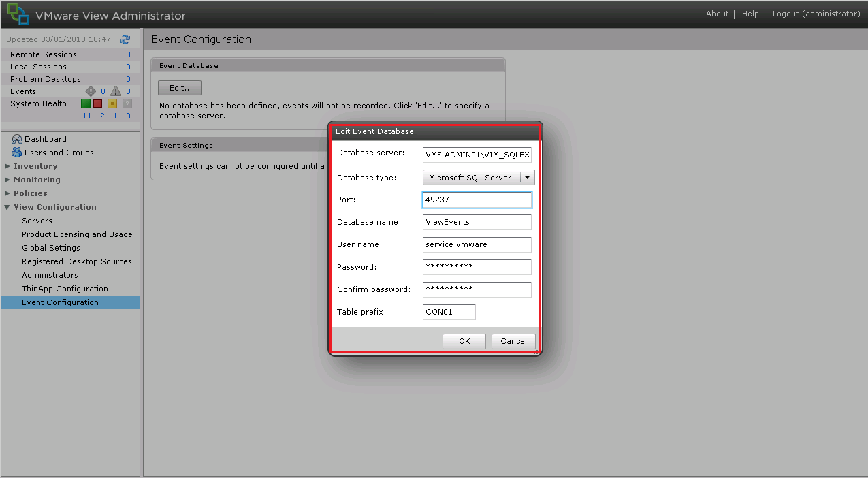Open the Database type dropdown
The image size is (868, 478).
(x=526, y=177)
